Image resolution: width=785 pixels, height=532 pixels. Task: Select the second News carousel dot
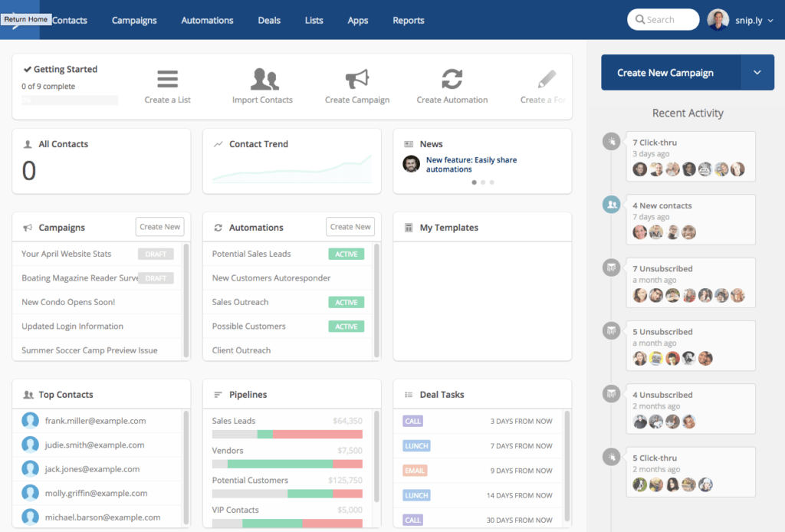point(483,182)
